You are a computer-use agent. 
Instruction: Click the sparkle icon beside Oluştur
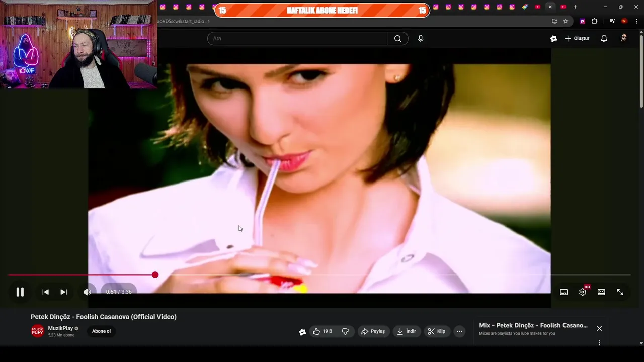tap(554, 39)
